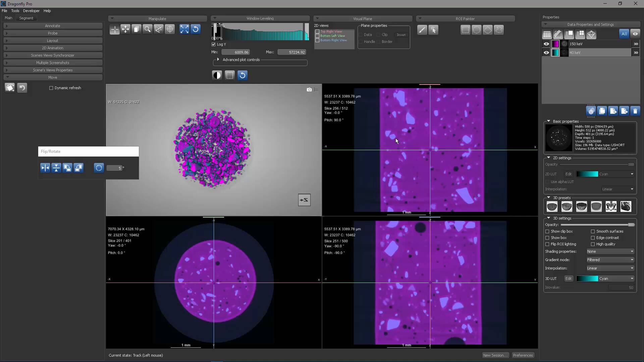Toggle 3D display button for 150 keV
Viewport: 644px width, 362px height.
[636, 44]
